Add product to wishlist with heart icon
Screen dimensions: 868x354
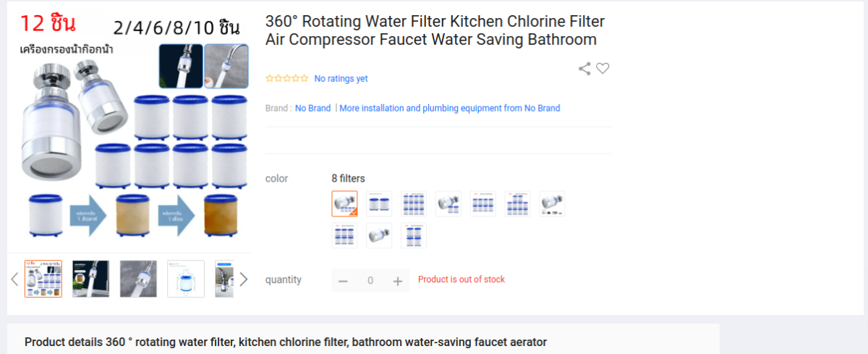coord(603,69)
